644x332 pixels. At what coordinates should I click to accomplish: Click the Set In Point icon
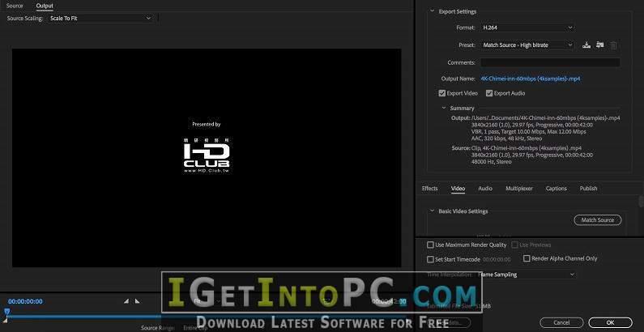click(126, 301)
